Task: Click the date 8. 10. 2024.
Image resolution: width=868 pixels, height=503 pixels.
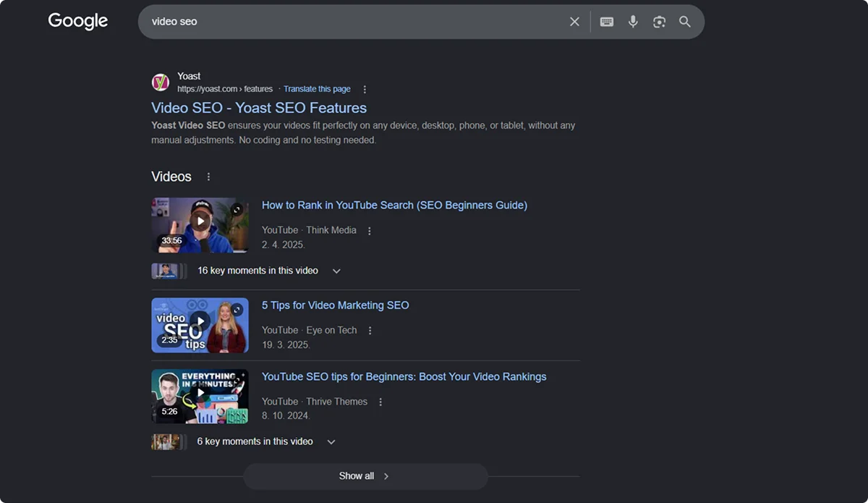Action: coord(286,416)
